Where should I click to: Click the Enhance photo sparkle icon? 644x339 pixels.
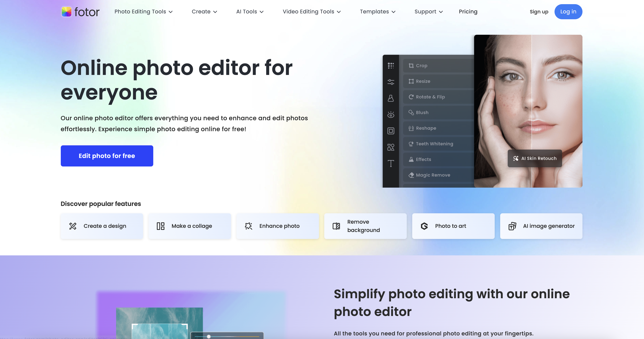point(249,226)
